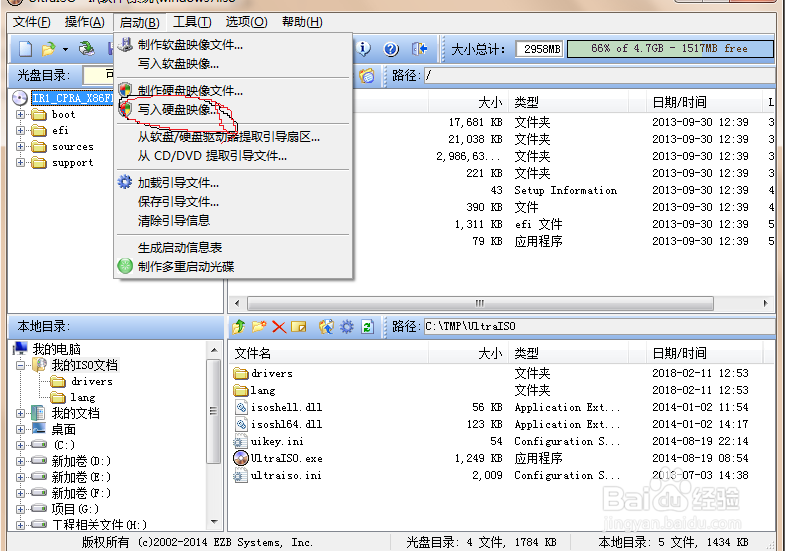Expand the boot folder tree node

[20, 115]
